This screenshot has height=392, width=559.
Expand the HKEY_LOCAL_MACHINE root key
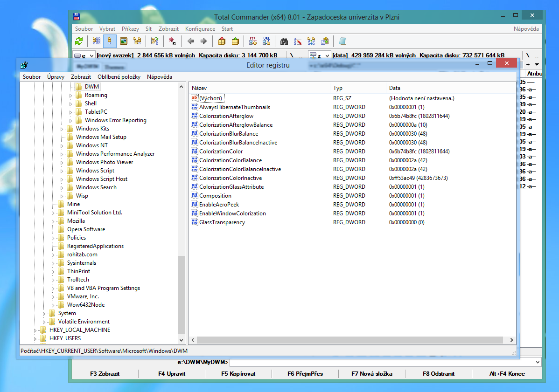click(35, 330)
